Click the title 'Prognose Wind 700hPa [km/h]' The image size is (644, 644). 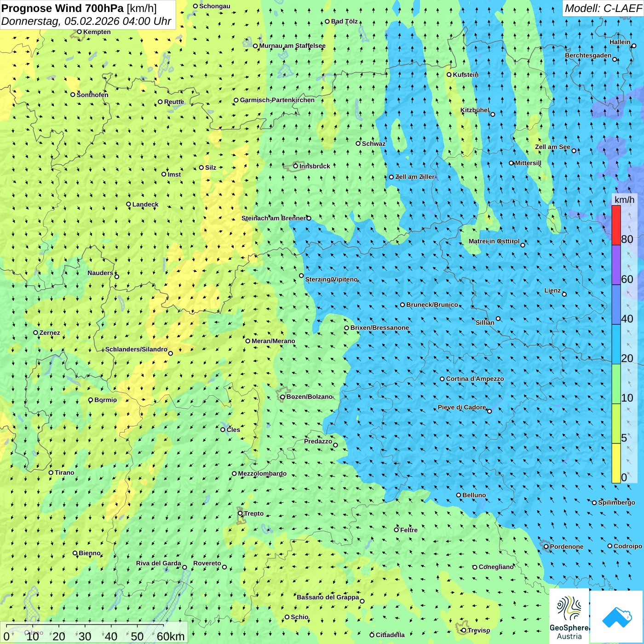pyautogui.click(x=79, y=8)
